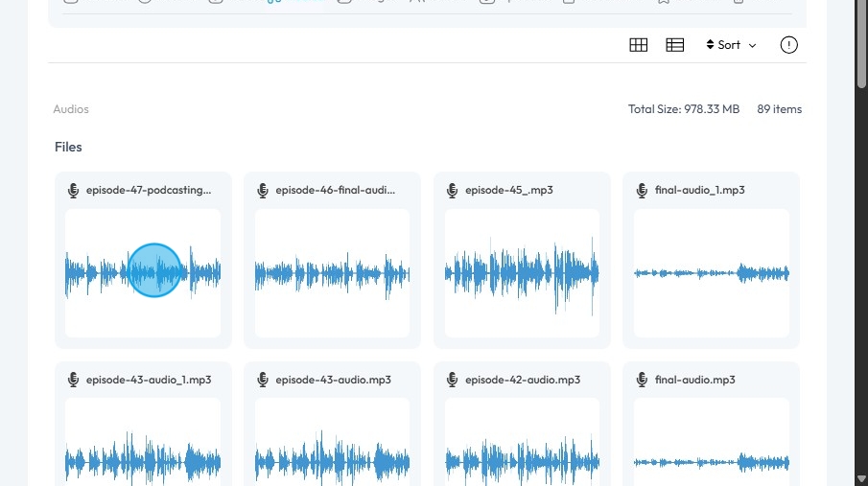Open final-audio.mp3 waveform thumbnail
Screen dimensions: 868x486
712,442
